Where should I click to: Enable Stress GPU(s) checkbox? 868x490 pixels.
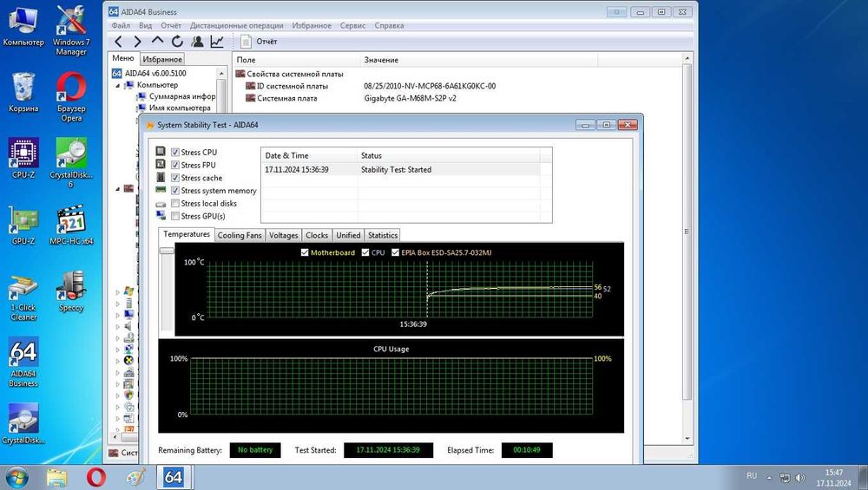click(x=175, y=216)
